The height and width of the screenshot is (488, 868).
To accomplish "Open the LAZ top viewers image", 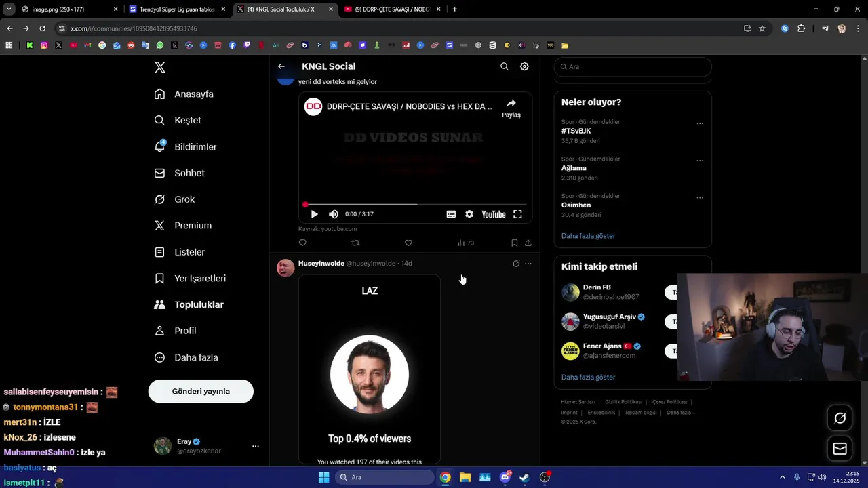I will 370,369.
